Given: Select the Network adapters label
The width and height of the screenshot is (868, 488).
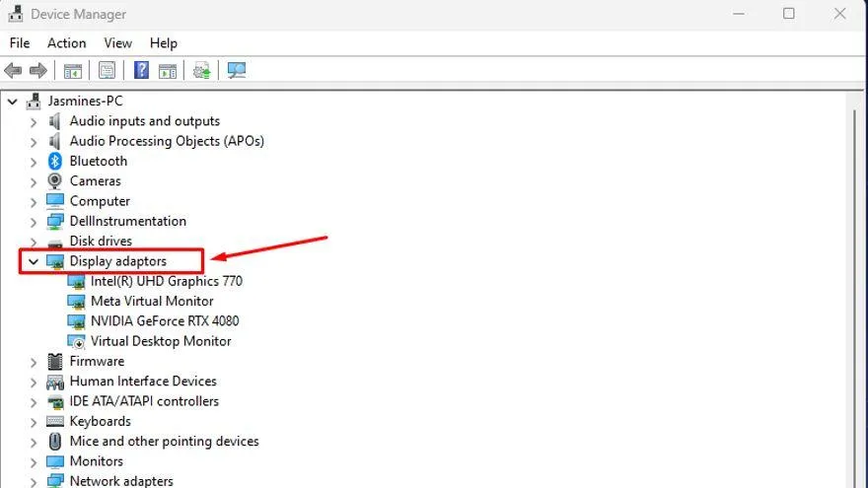Looking at the screenshot, I should pyautogui.click(x=121, y=481).
